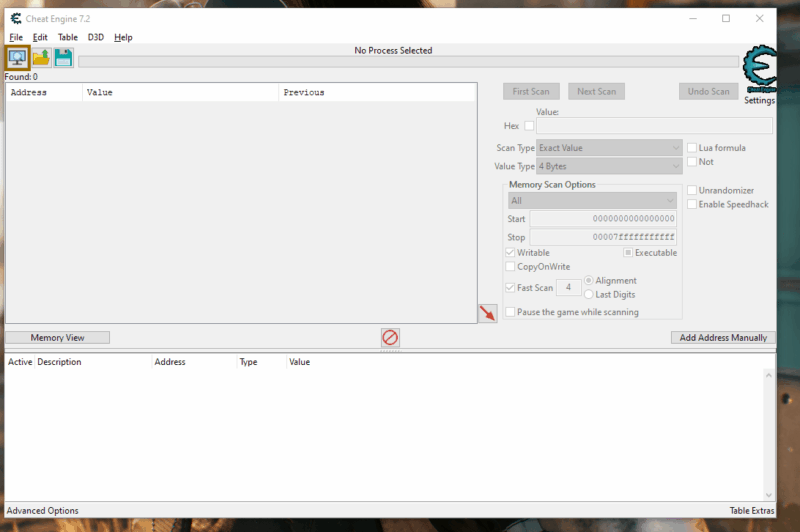Open a cheat table file icon
Viewport: 800px width, 532px height.
41,58
